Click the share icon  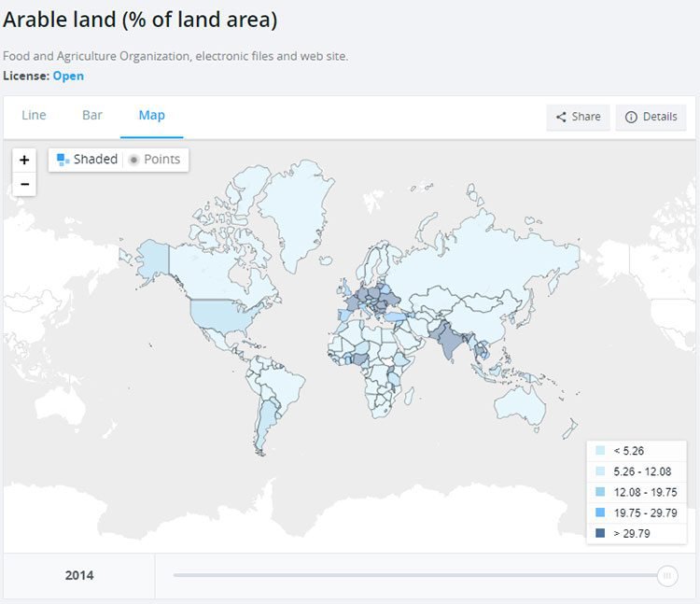tap(561, 117)
